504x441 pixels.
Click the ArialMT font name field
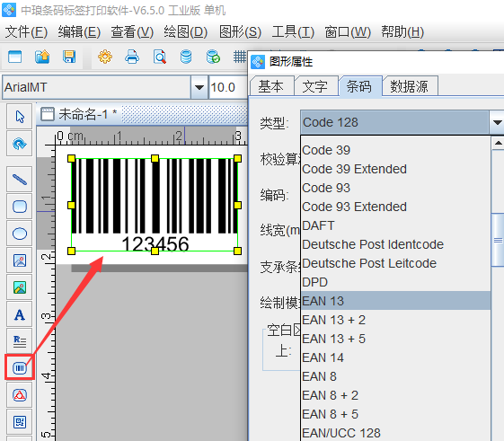[x=97, y=87]
